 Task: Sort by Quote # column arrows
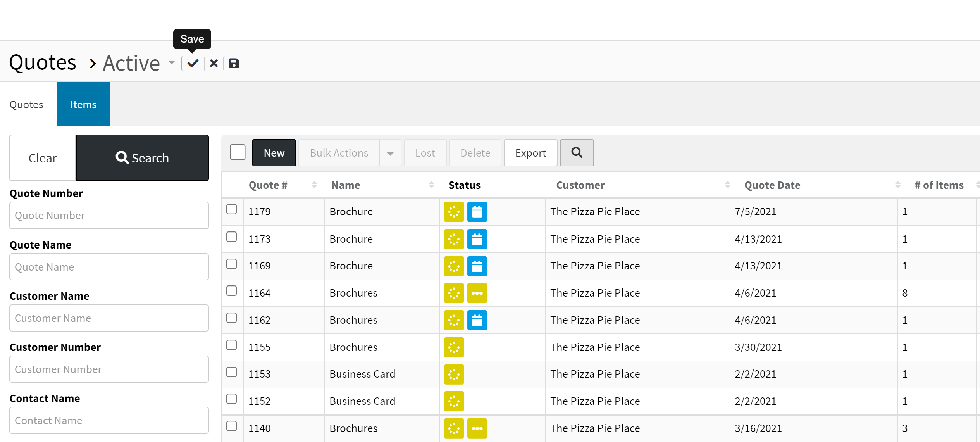click(x=314, y=185)
